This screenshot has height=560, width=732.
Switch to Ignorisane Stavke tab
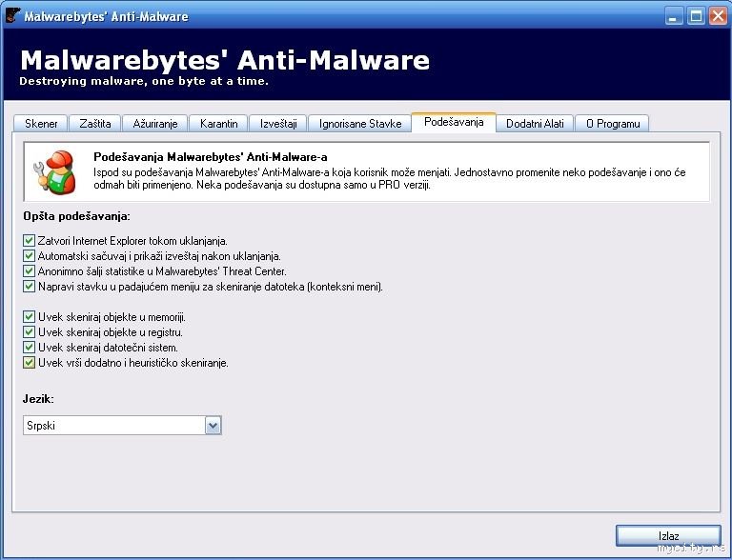tap(360, 124)
